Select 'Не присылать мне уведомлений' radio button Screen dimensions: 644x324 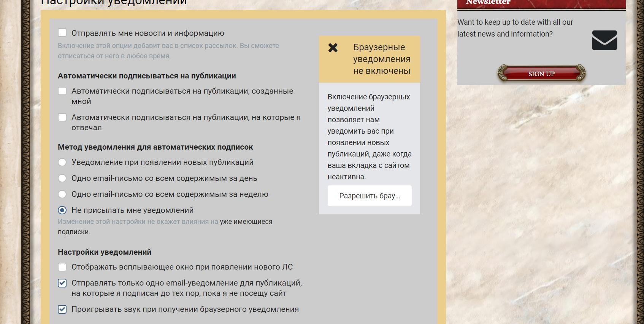[62, 211]
